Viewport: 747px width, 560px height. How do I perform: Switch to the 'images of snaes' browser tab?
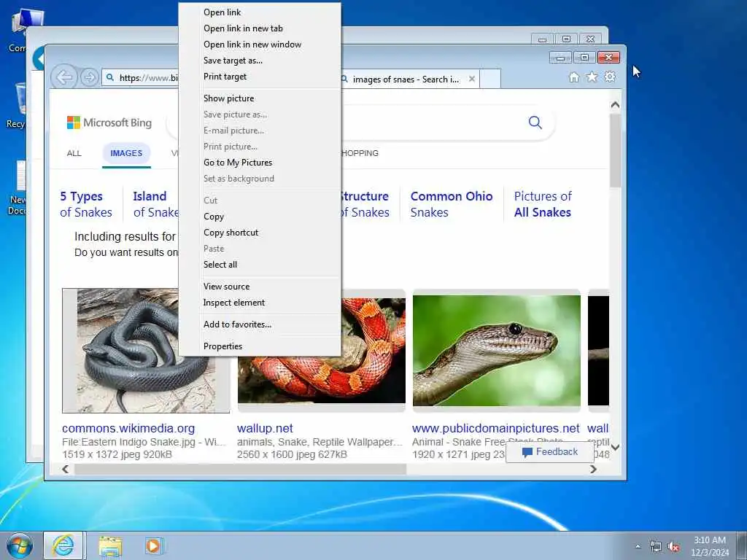coord(406,79)
